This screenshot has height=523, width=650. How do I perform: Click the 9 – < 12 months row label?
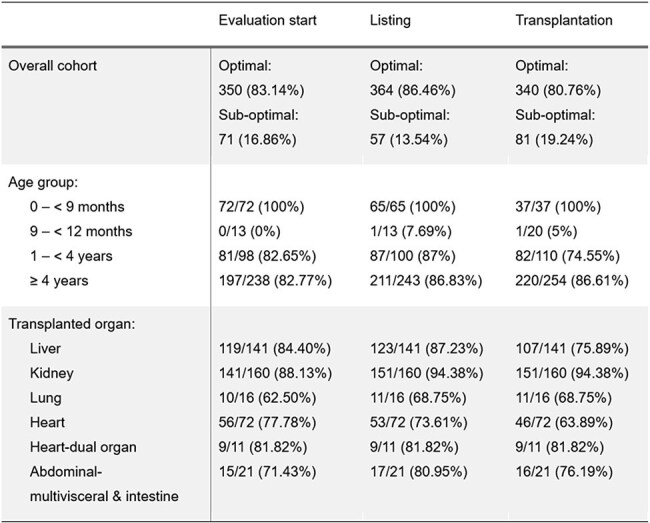(x=81, y=231)
